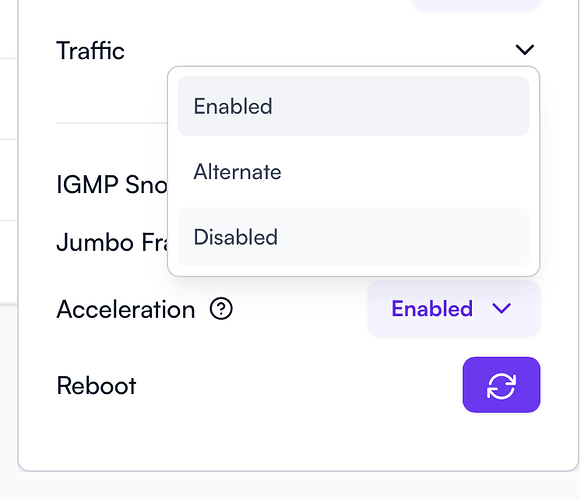Click the partially visible purple button at top
The width and height of the screenshot is (580, 500).
pos(476,4)
